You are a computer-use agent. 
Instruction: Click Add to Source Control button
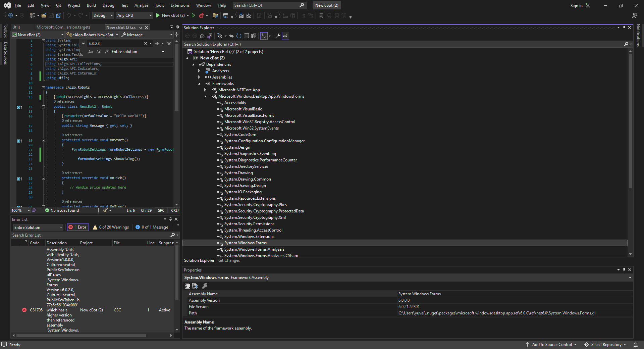point(551,345)
